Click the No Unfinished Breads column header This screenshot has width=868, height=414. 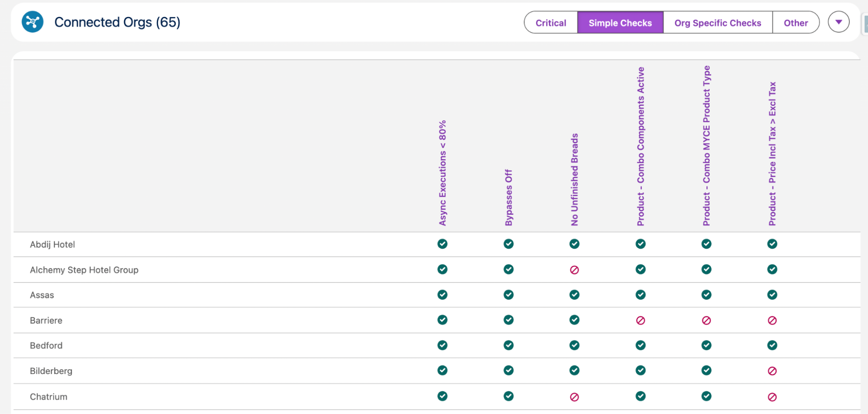pyautogui.click(x=574, y=178)
